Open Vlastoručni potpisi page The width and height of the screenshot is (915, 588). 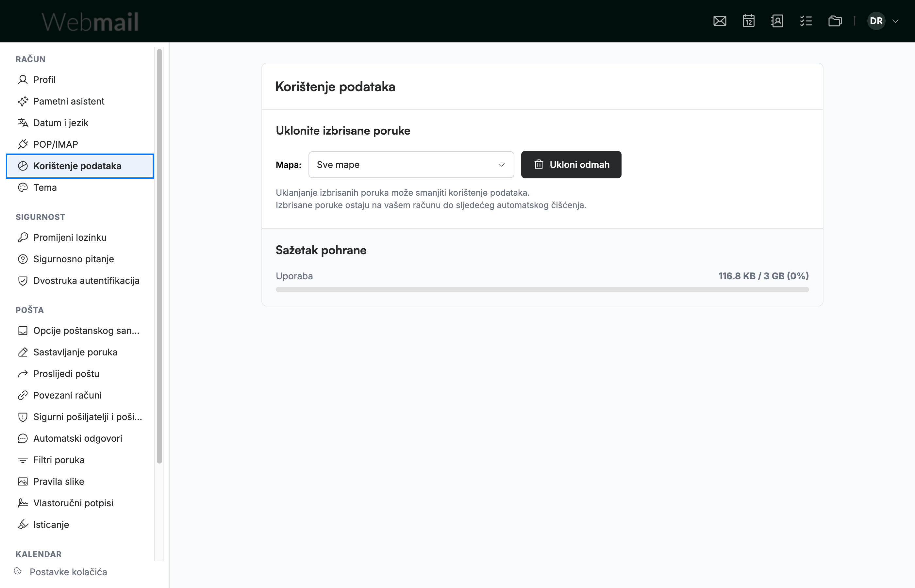click(x=80, y=503)
